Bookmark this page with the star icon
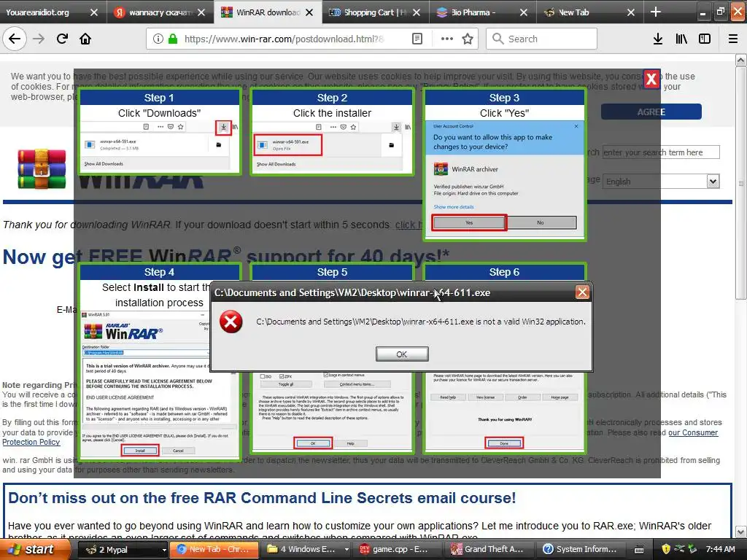 (x=468, y=39)
